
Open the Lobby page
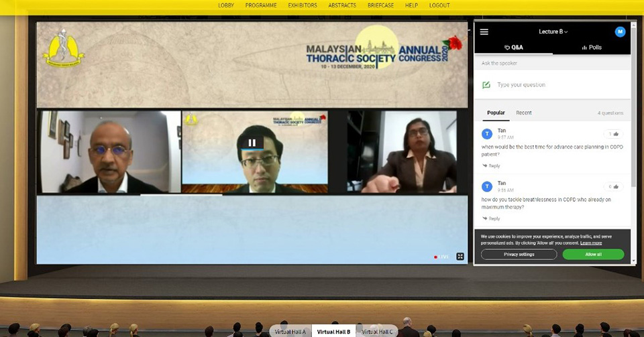(x=226, y=5)
